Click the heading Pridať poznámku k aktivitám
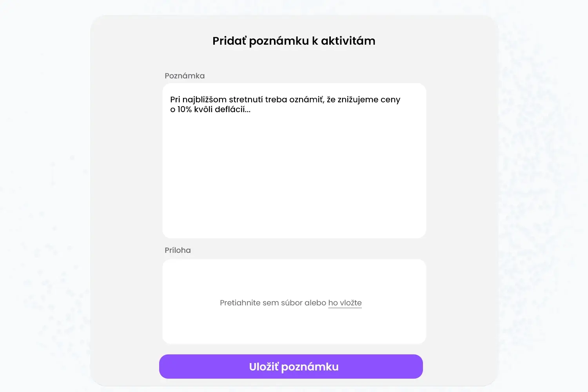Screen dimensions: 588x392 (x=294, y=40)
